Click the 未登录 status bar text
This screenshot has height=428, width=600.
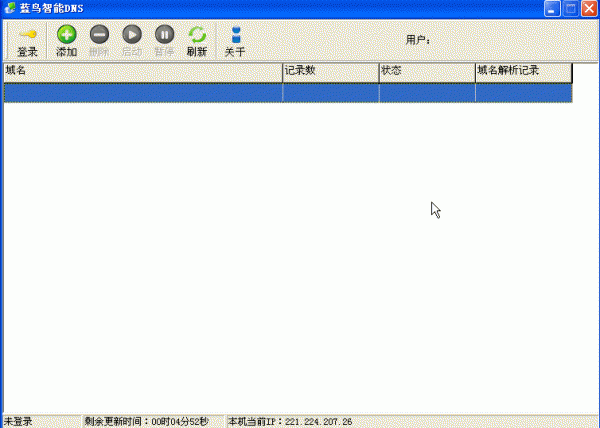[x=18, y=422]
